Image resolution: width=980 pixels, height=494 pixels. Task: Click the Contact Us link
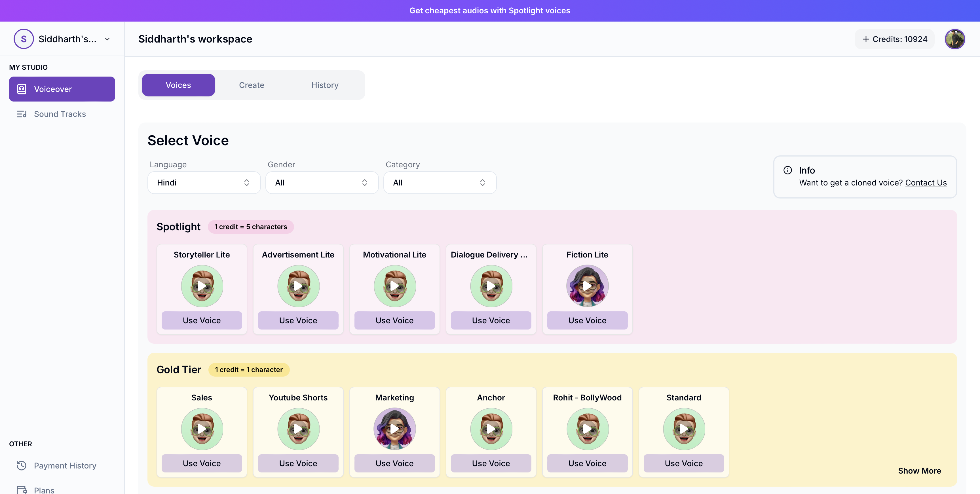click(x=926, y=183)
